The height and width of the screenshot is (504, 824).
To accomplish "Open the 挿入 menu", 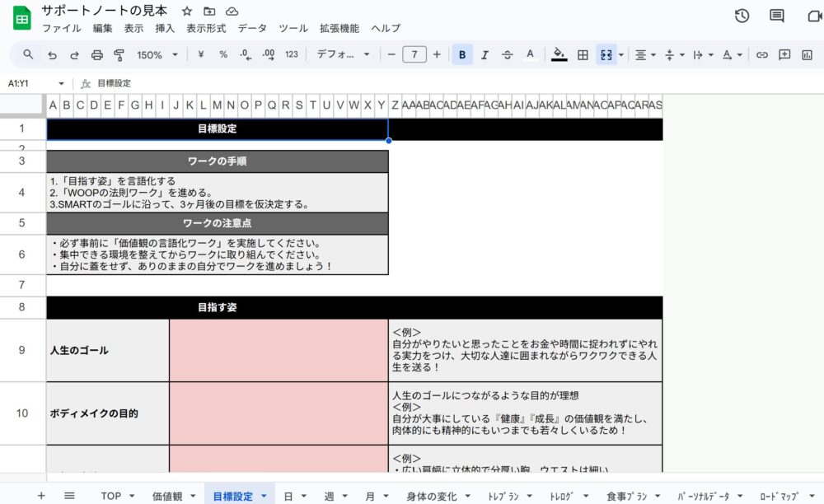I will click(x=165, y=28).
